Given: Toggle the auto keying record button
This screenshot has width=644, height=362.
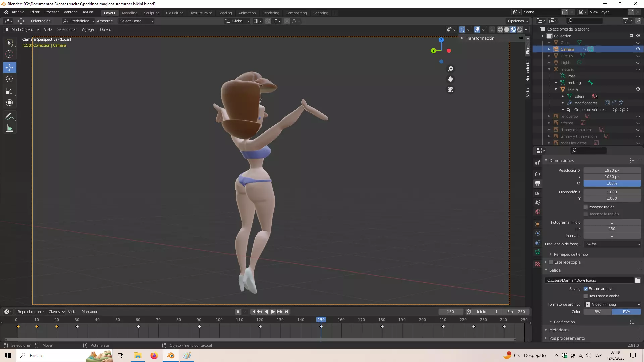Looking at the screenshot, I should click(x=238, y=312).
